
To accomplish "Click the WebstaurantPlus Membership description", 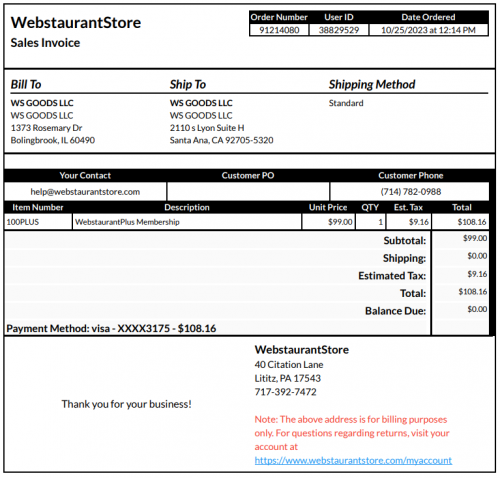I will (x=127, y=222).
